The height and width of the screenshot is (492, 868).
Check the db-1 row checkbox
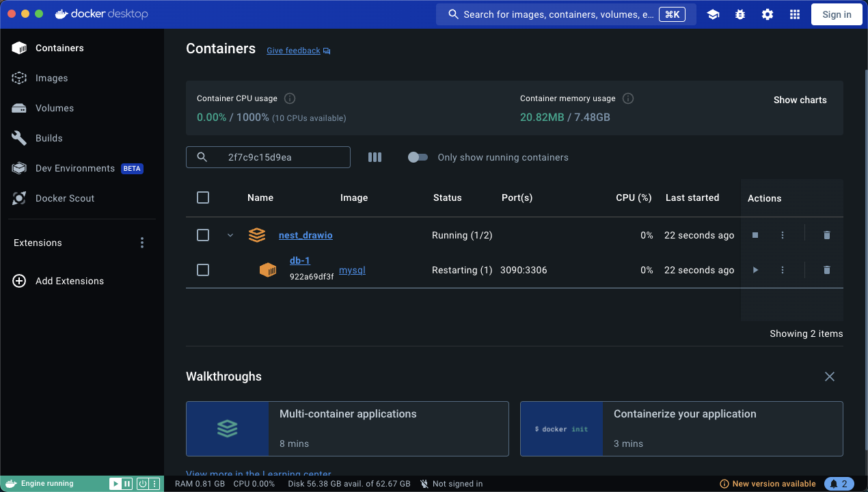tap(203, 270)
